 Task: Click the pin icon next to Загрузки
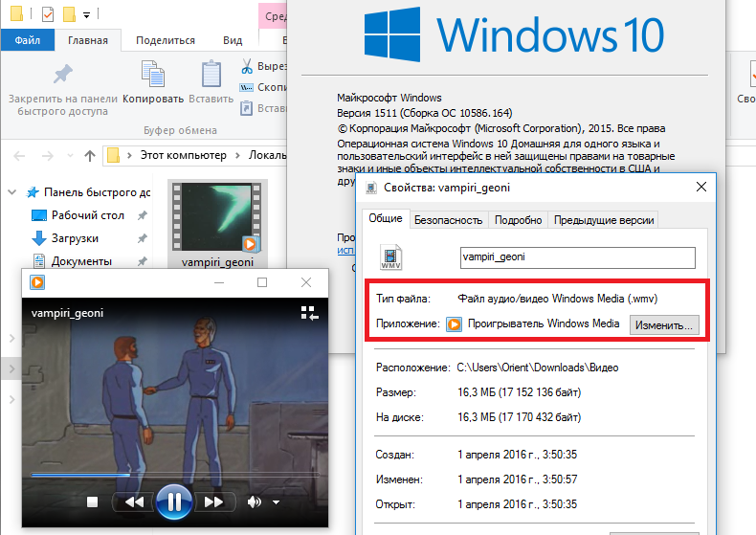pyautogui.click(x=143, y=238)
